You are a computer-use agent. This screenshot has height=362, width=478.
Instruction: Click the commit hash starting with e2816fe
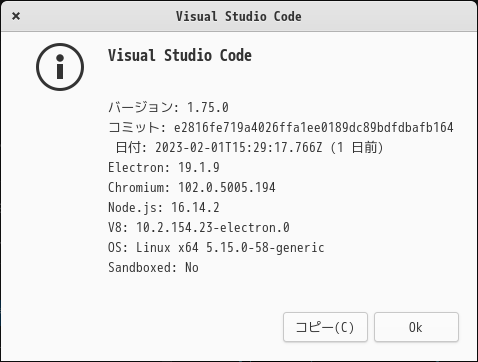[314, 127]
